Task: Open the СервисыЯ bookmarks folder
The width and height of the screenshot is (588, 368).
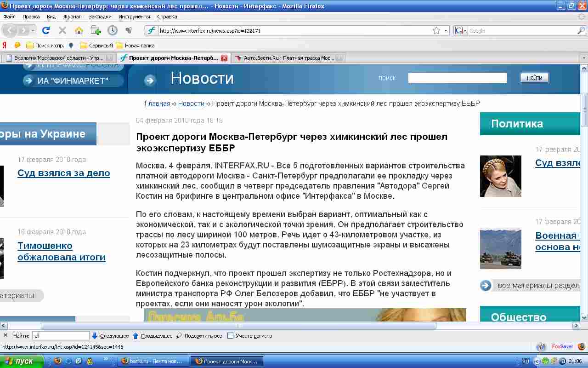Action: coord(96,46)
